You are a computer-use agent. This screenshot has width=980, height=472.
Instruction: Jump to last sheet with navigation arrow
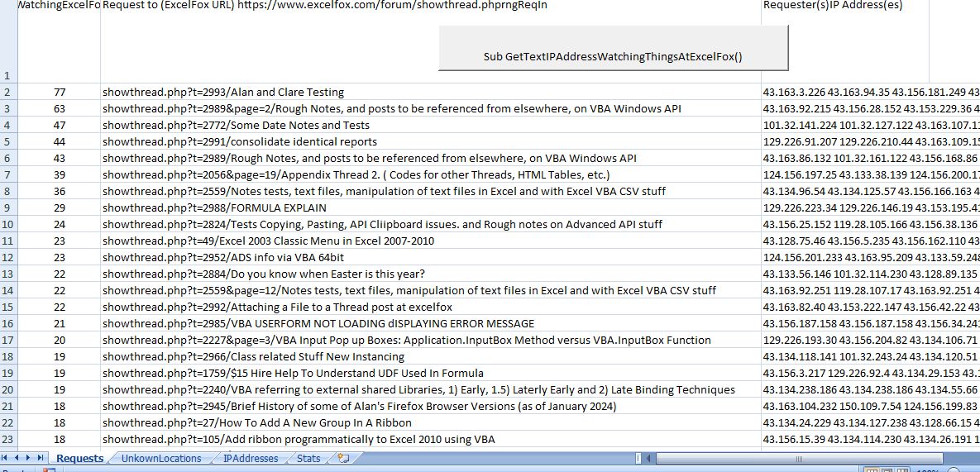41,458
